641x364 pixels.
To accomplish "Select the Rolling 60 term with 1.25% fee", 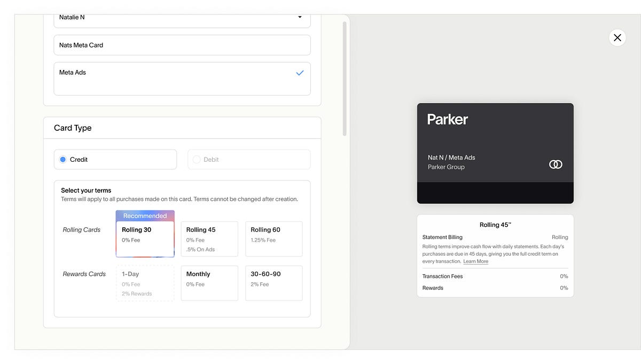I will click(x=274, y=239).
